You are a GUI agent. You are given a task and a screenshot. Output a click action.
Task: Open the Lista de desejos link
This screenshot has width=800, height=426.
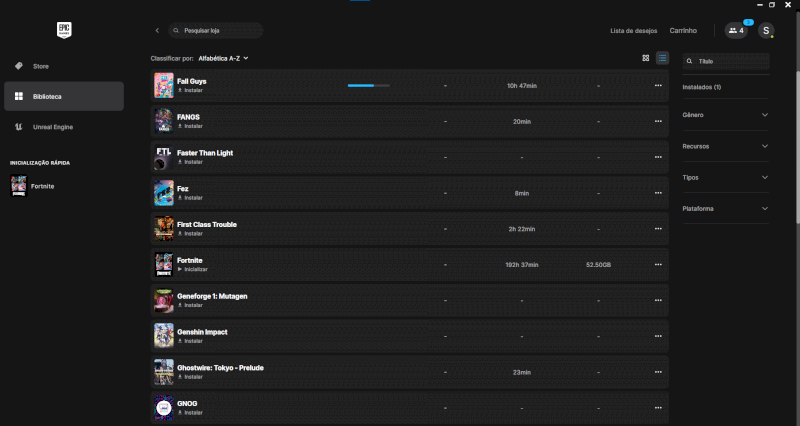pyautogui.click(x=634, y=31)
